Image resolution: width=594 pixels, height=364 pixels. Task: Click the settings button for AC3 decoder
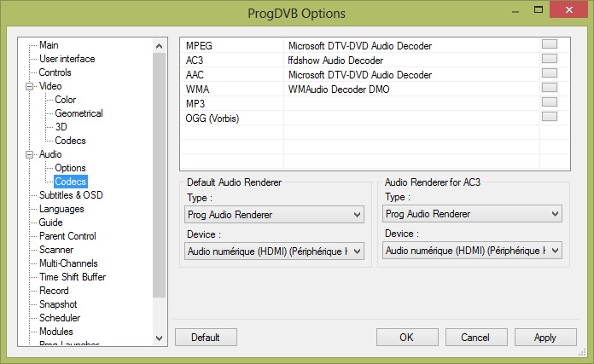pos(549,59)
